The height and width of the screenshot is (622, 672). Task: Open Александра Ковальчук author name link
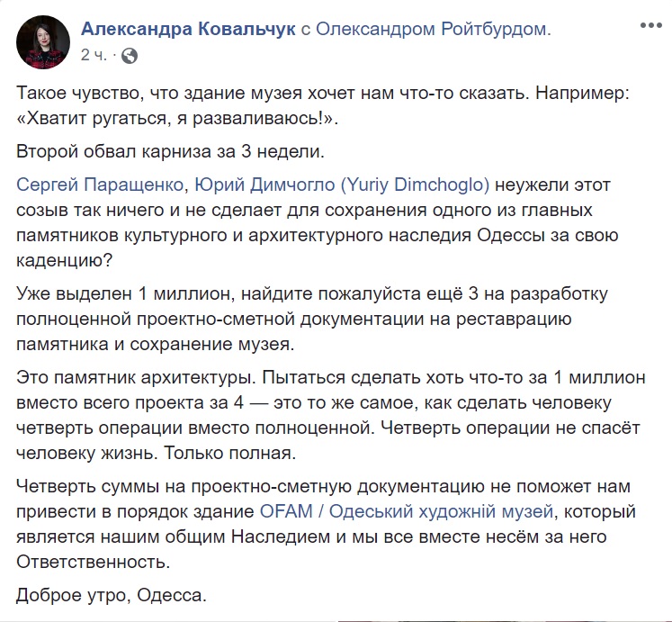(x=188, y=29)
